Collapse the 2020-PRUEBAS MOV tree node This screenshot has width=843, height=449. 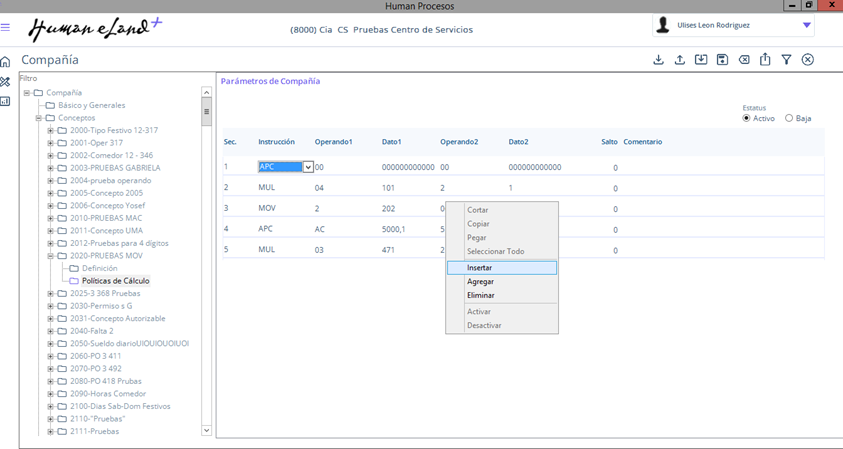50,256
